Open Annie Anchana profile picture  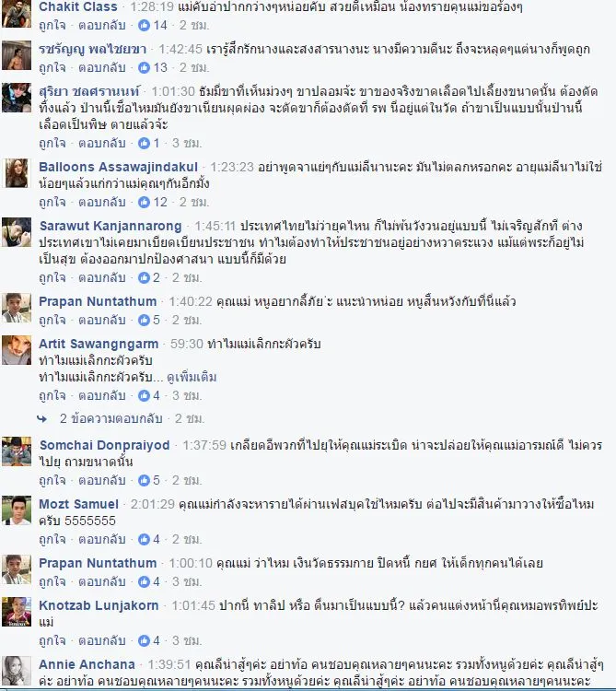coord(17,671)
